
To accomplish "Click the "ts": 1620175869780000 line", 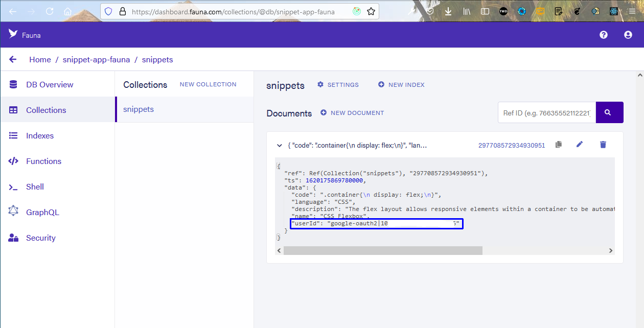I will pyautogui.click(x=325, y=180).
